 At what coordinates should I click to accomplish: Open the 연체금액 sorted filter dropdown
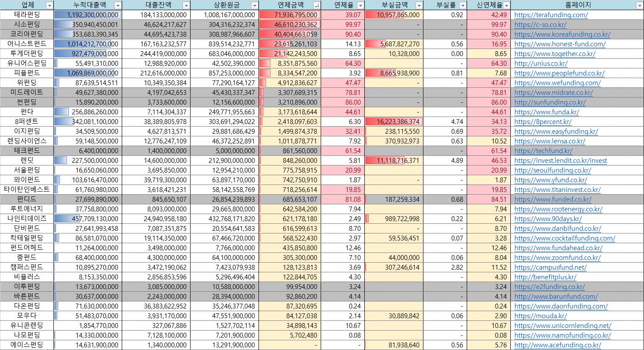[x=317, y=5]
